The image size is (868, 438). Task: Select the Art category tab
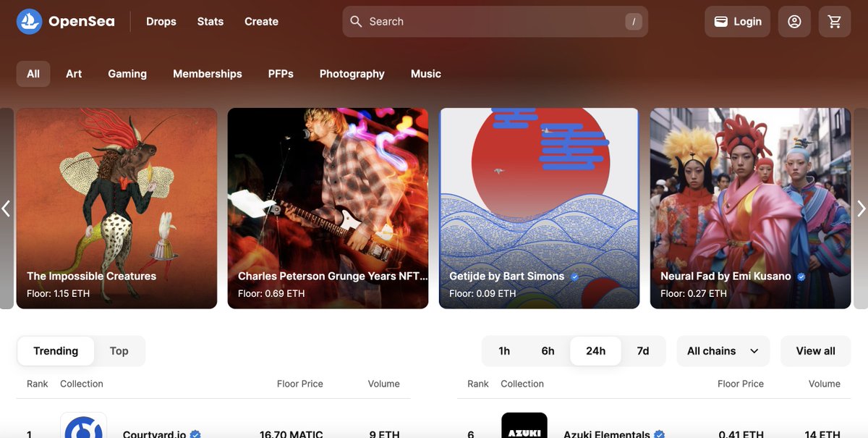click(74, 74)
